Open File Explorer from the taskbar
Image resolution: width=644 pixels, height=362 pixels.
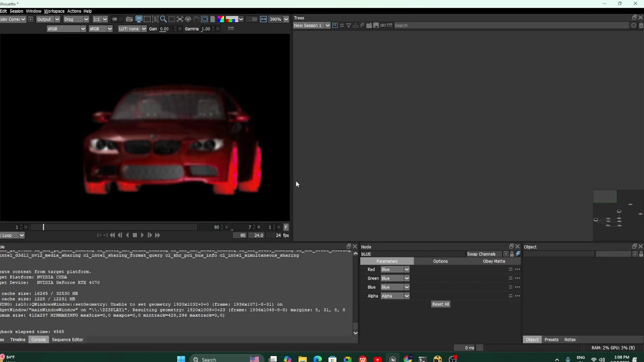[302, 359]
